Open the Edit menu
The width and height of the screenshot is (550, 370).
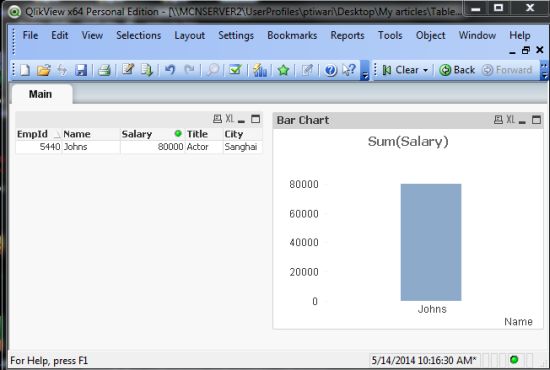click(x=60, y=35)
